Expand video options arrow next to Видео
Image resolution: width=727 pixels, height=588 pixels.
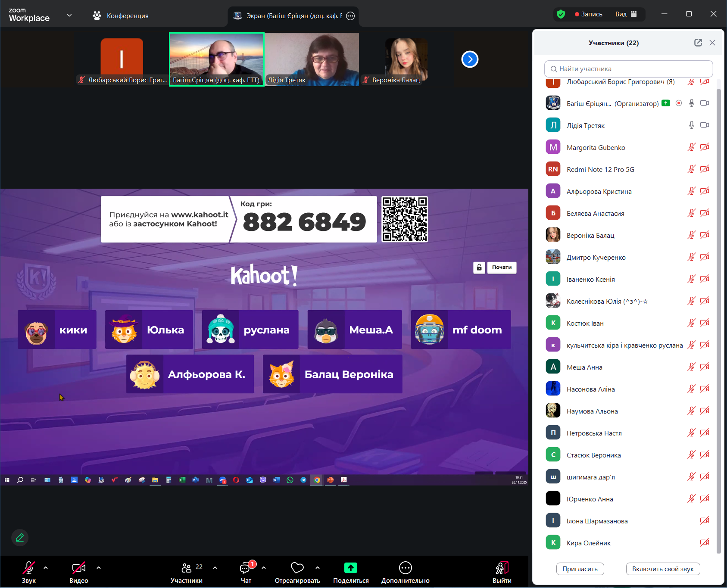coord(99,568)
